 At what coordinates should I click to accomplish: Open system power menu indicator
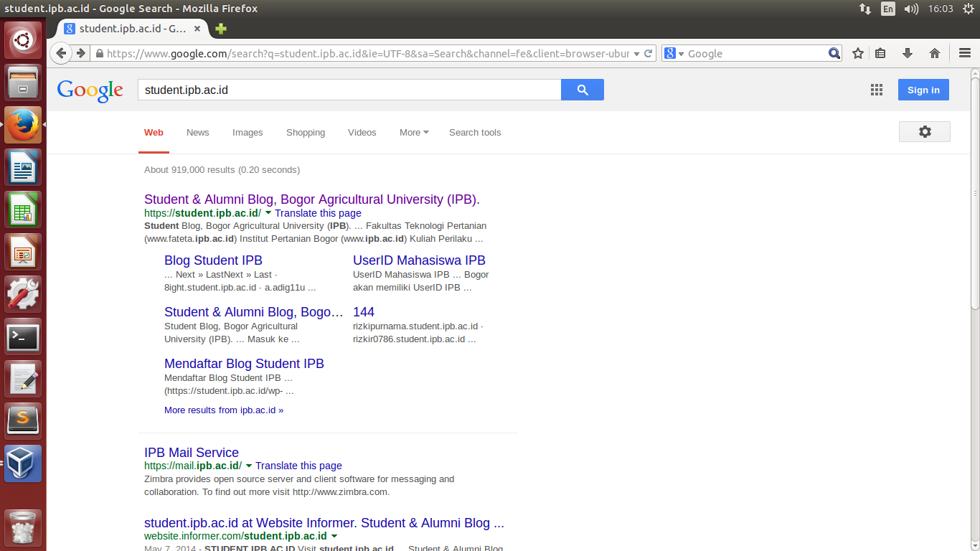[x=968, y=9]
